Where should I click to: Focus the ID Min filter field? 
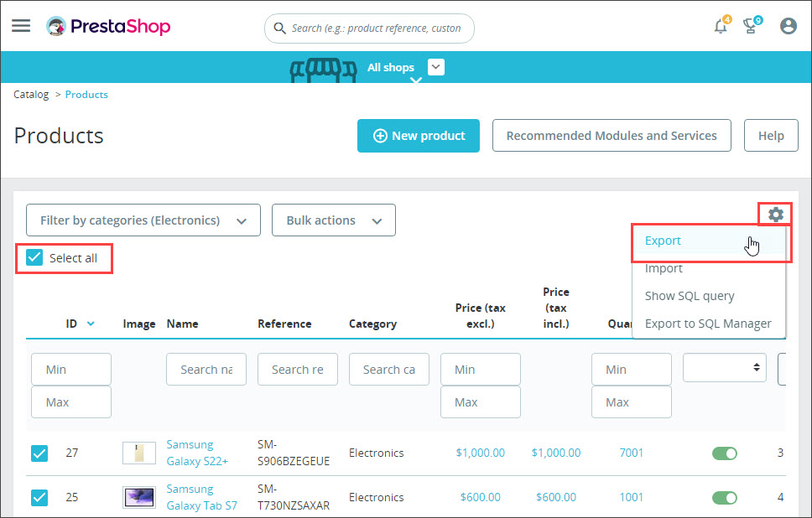71,369
